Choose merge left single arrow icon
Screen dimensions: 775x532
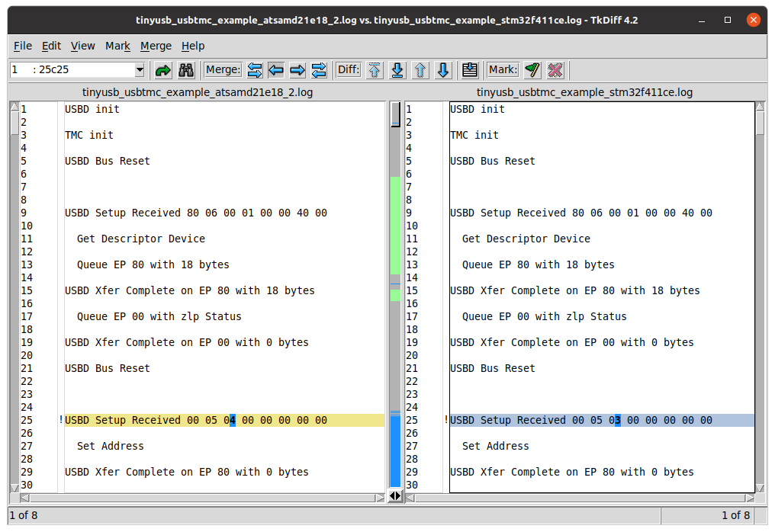coord(276,70)
